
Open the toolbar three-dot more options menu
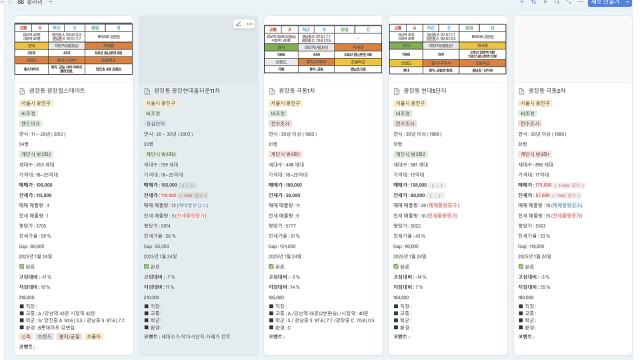tap(580, 2)
